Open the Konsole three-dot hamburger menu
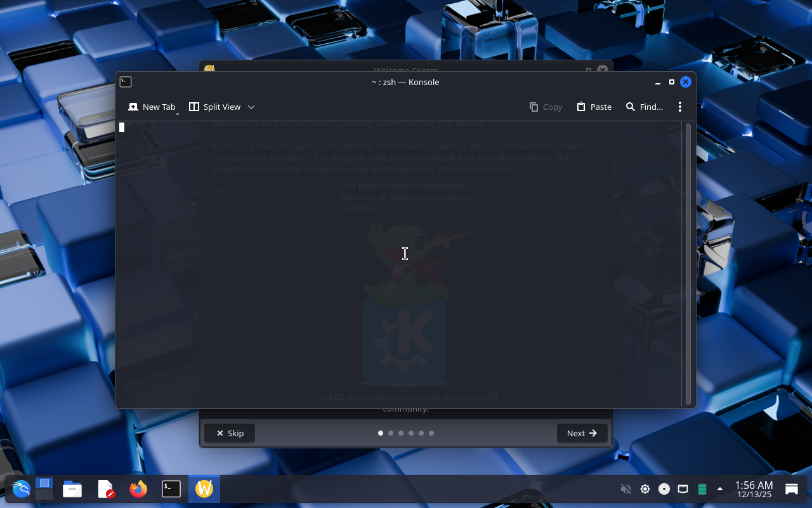 (x=679, y=107)
